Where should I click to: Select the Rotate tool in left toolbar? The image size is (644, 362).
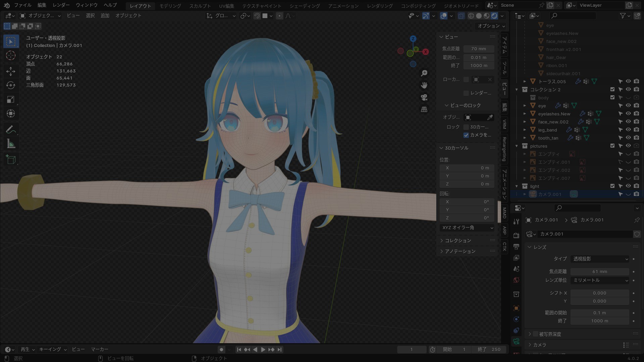coord(11,85)
